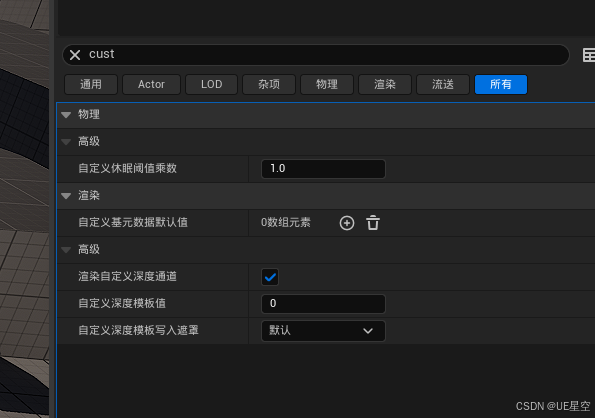Open the property matrix grid icon
The image size is (595, 418).
click(589, 55)
